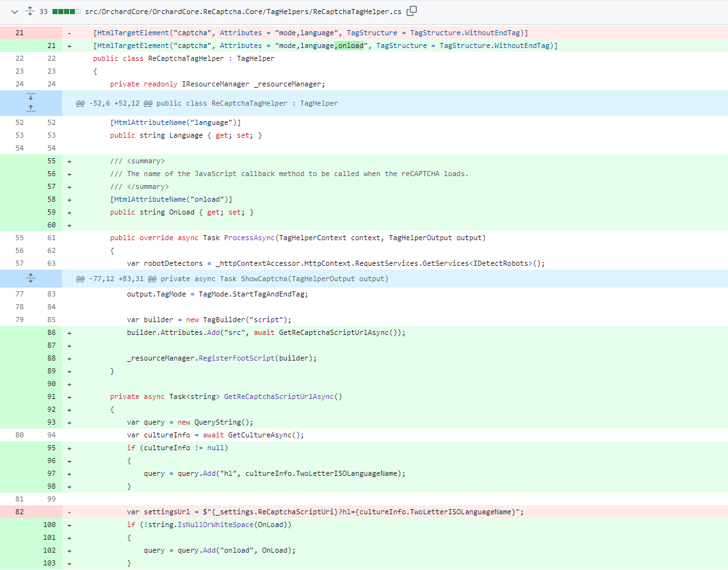The image size is (728, 570).
Task: Click old line number 80
Action: pos(19,436)
